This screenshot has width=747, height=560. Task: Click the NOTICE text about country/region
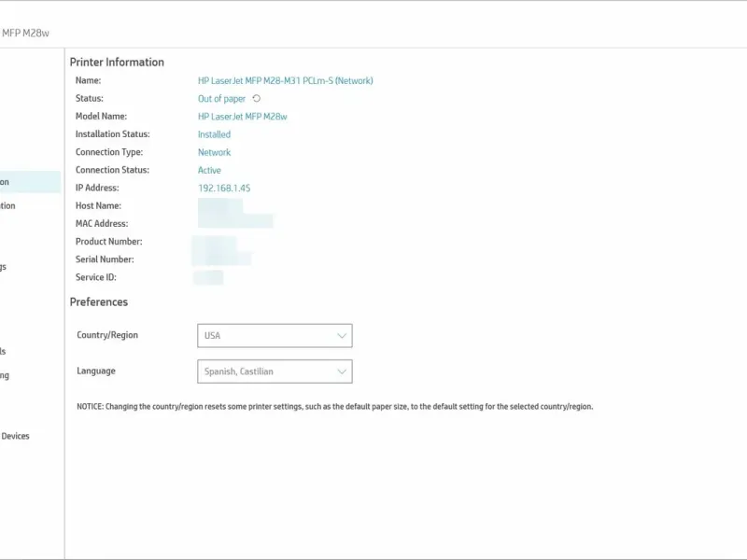[x=335, y=407]
